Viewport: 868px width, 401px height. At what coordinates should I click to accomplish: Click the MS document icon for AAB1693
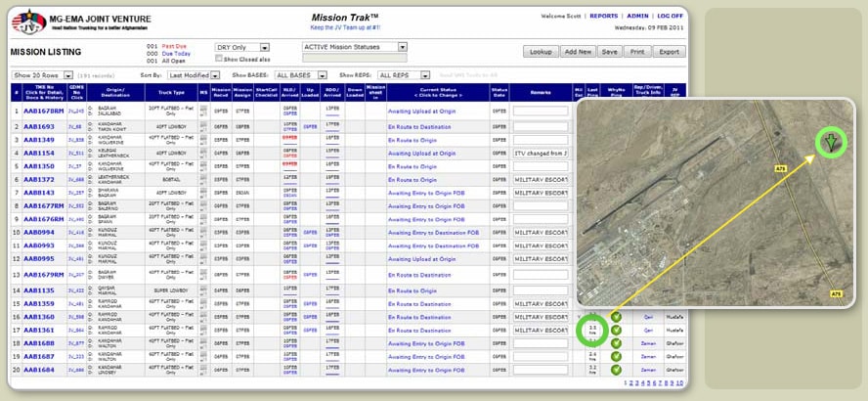tap(203, 126)
